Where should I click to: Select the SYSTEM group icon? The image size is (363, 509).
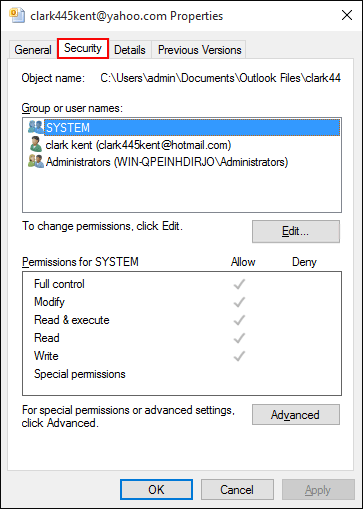[x=36, y=127]
